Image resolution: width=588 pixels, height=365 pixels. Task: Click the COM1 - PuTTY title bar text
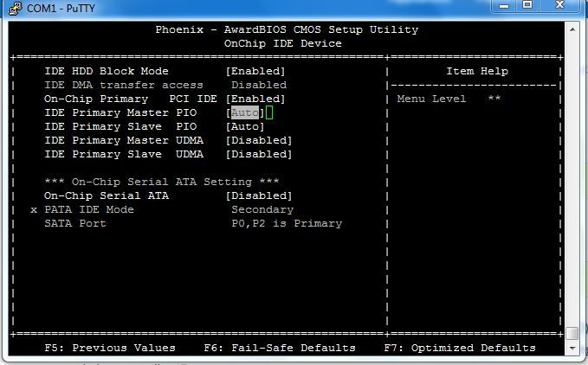point(61,9)
